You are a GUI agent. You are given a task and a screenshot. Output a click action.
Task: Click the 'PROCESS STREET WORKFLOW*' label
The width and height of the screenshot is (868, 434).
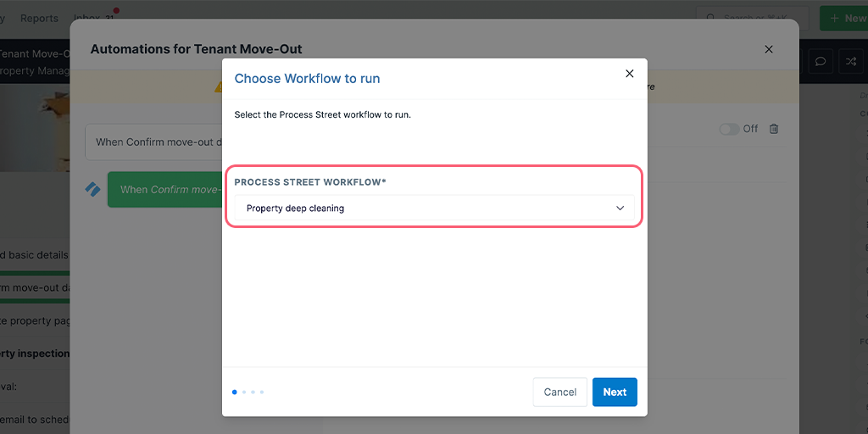[310, 182]
